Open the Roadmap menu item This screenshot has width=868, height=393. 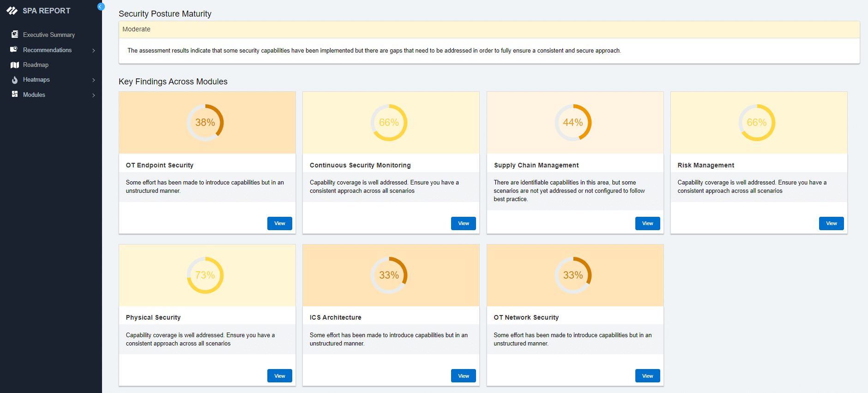coord(36,65)
